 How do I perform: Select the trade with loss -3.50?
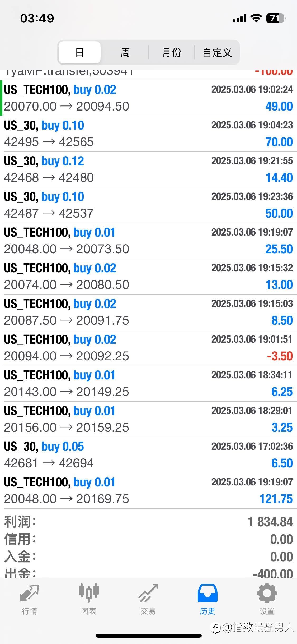click(148, 348)
